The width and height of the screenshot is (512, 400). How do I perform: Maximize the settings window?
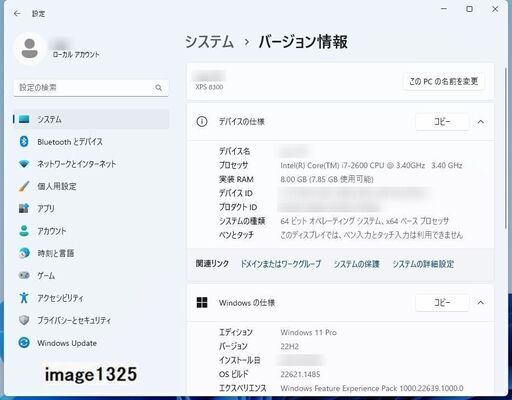469,9
